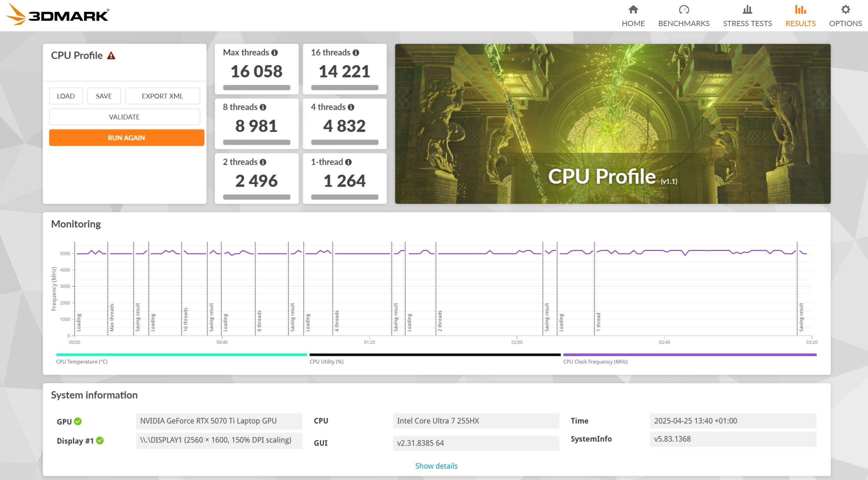Screen dimensions: 868x480
Task: Click the System information heading
Action: (94, 395)
